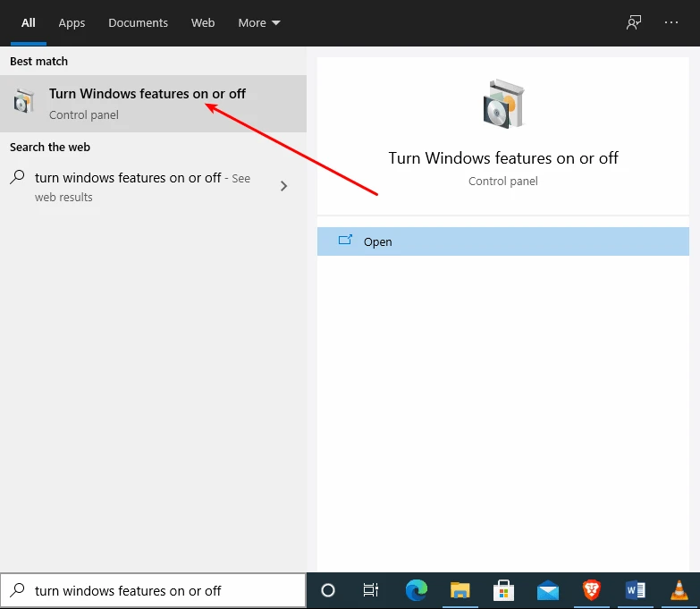Open the three-dots options menu

(671, 22)
